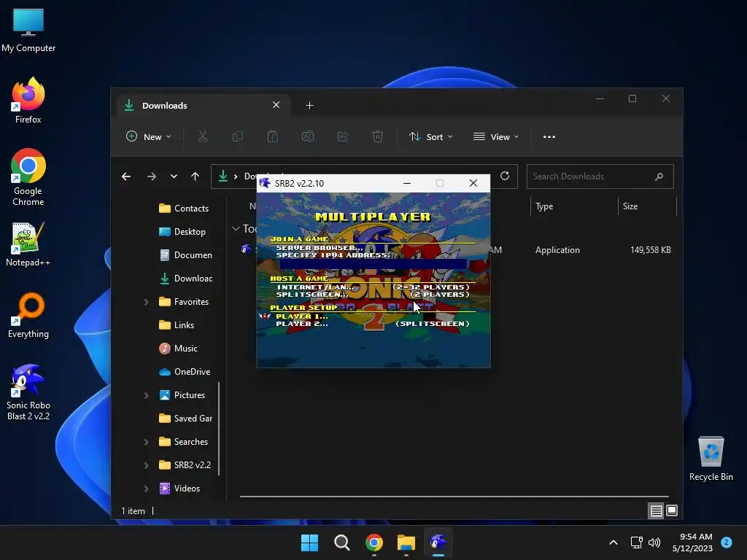This screenshot has width=747, height=560.
Task: Switch to details view layout icon
Action: coord(656,511)
